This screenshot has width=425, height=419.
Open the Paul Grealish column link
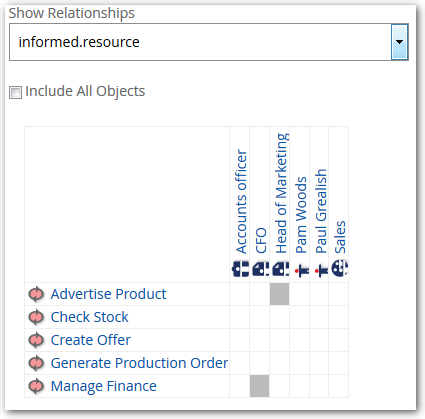click(321, 211)
